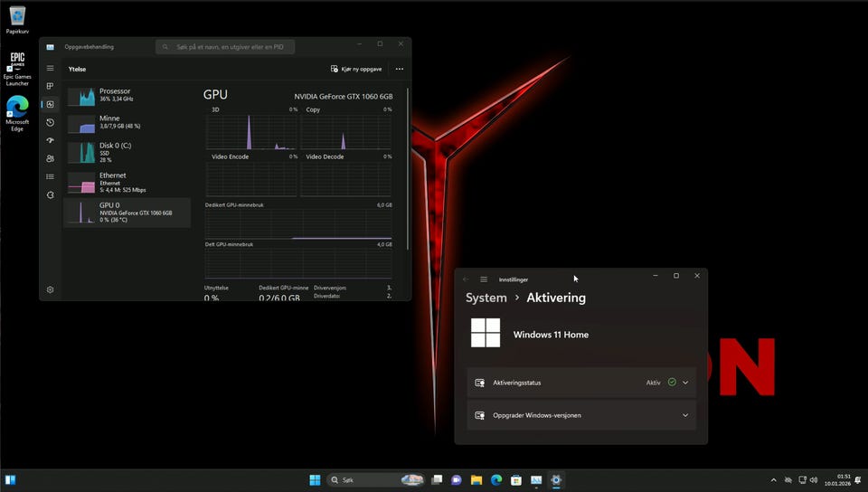
Task: Click the Delt GPU-minnebruk graph
Action: tap(298, 263)
